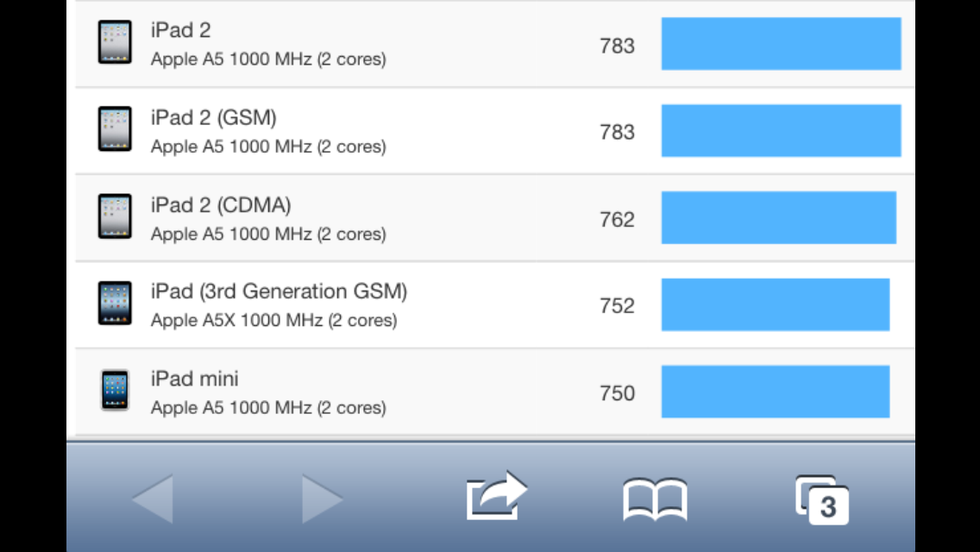This screenshot has width=980, height=552.
Task: Click the iPad 2 (CDMA) device thumbnail
Action: [x=115, y=216]
